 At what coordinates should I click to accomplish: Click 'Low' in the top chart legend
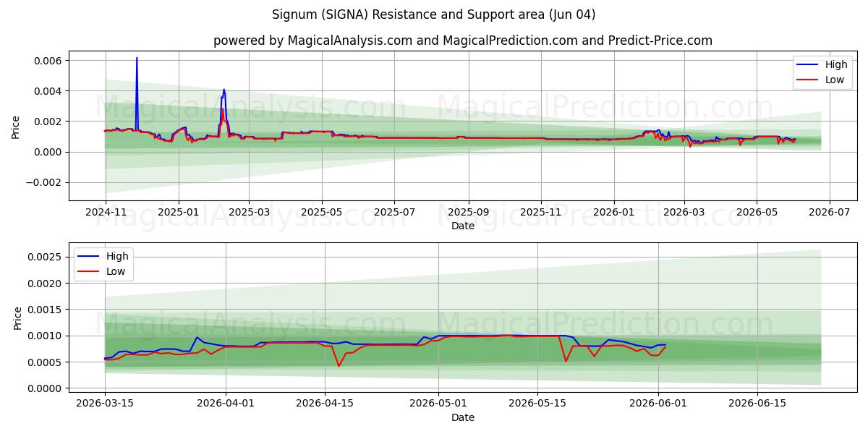click(835, 80)
